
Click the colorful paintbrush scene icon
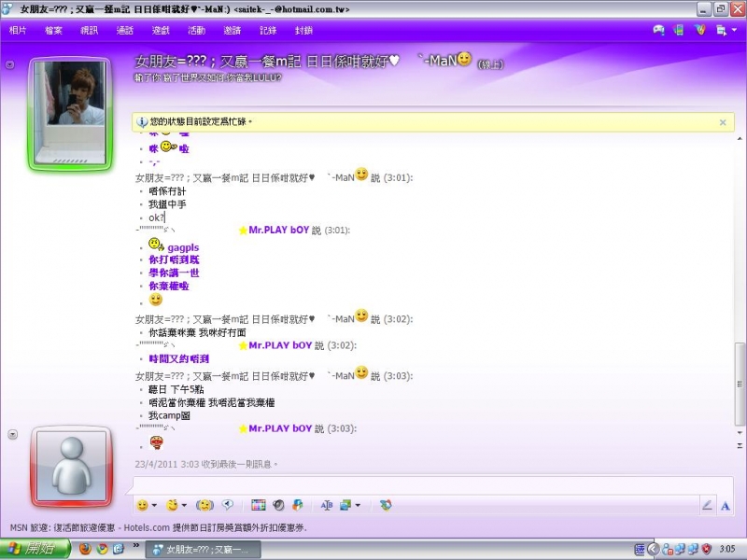(699, 30)
